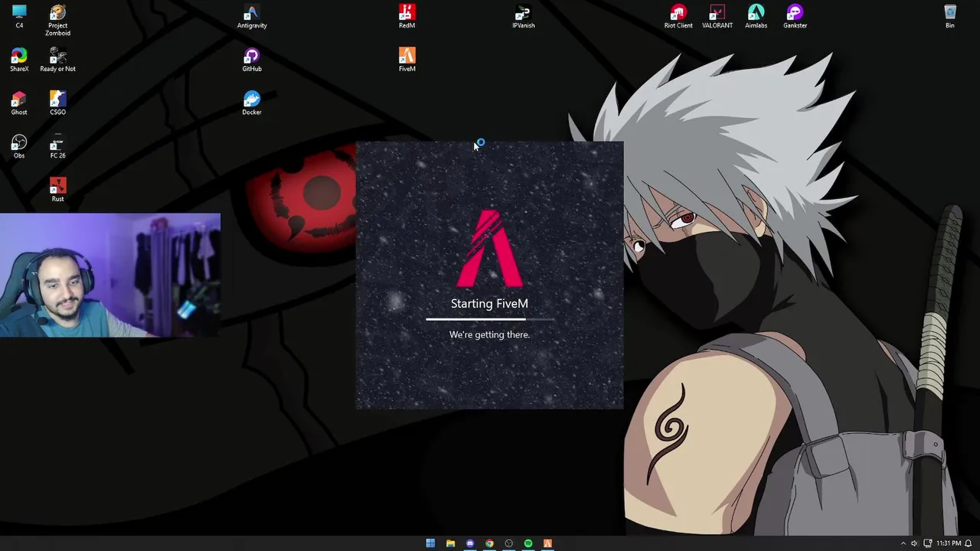Open the Ready or Not shortcut
Image resolution: width=980 pixels, height=551 pixels.
pos(57,60)
